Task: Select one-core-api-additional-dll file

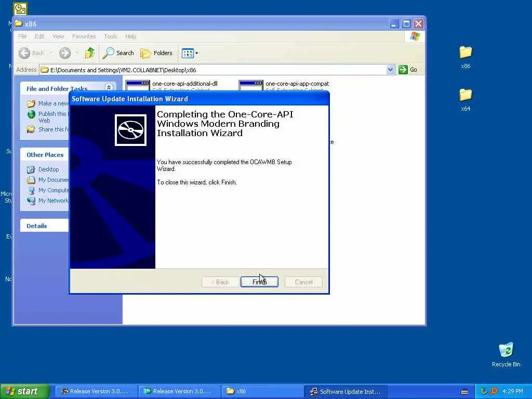Action: click(184, 84)
